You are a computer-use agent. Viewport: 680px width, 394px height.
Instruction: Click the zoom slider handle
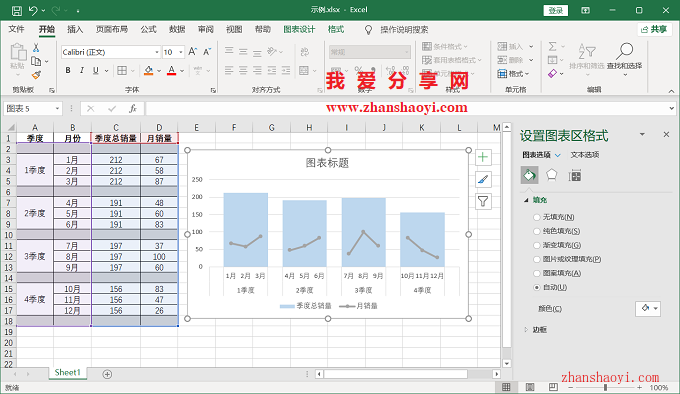605,387
